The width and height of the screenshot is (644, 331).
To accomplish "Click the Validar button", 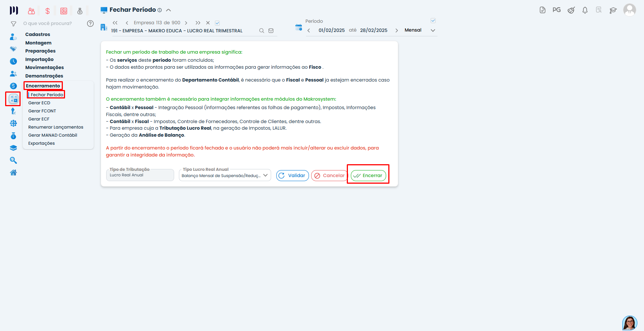I will point(292,175).
